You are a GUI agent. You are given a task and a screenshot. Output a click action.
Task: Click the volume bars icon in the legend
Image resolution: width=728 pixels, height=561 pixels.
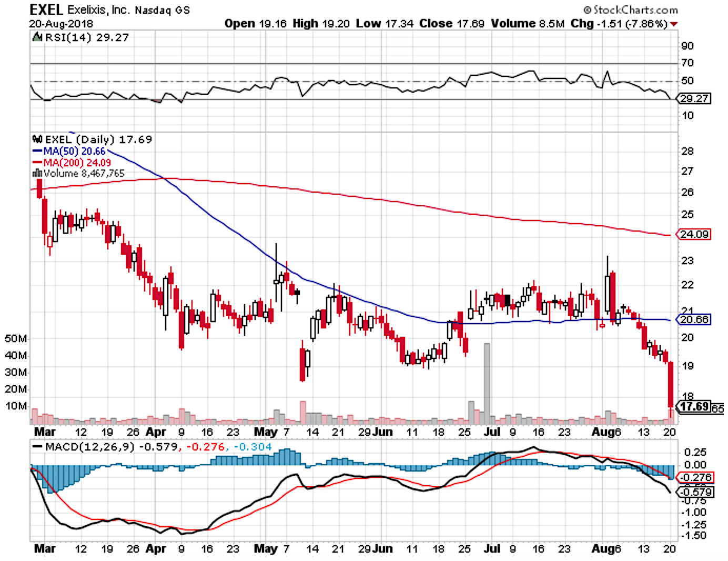click(37, 173)
